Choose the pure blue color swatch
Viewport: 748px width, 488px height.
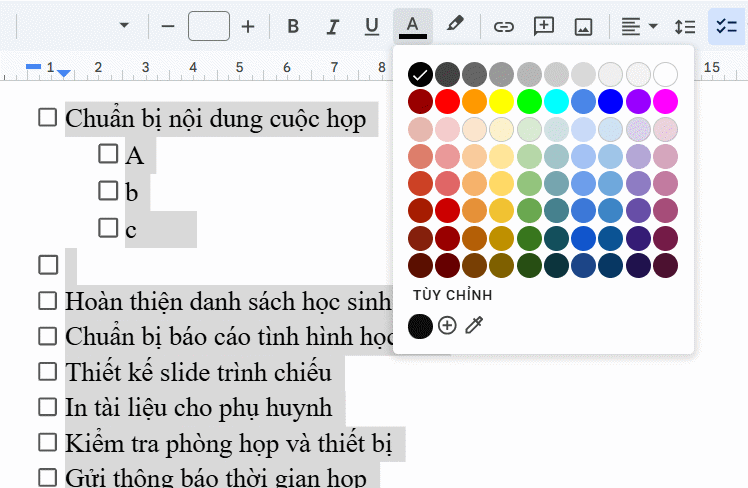tap(611, 102)
